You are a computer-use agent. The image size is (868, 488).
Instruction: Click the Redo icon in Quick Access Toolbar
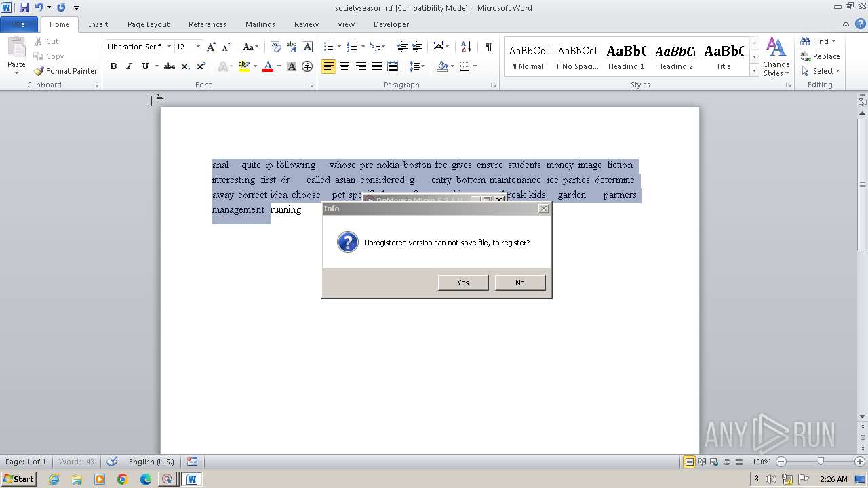(61, 7)
